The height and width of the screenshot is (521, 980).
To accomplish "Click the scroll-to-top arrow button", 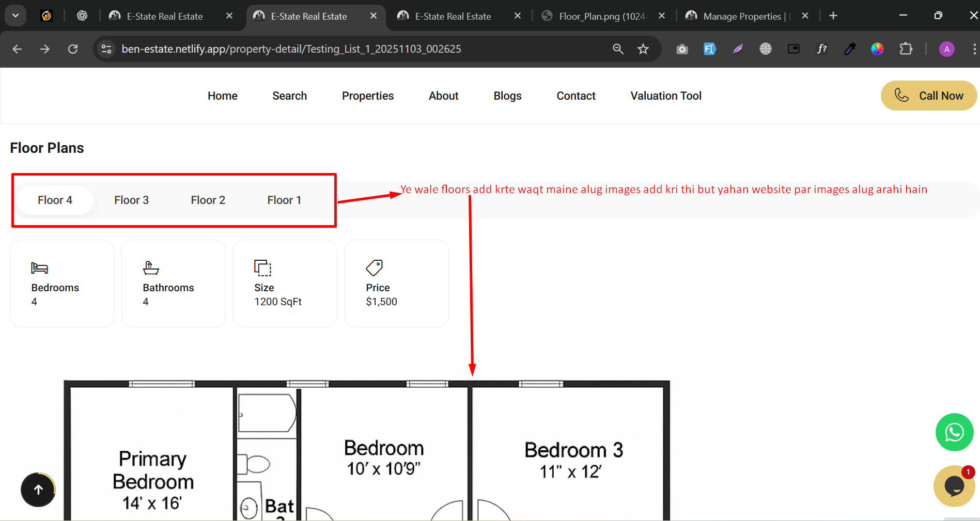I will click(x=38, y=490).
